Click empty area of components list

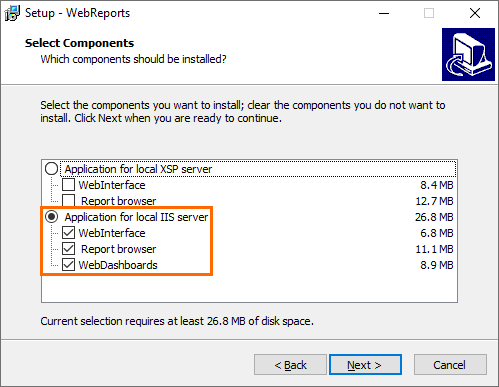(249, 288)
